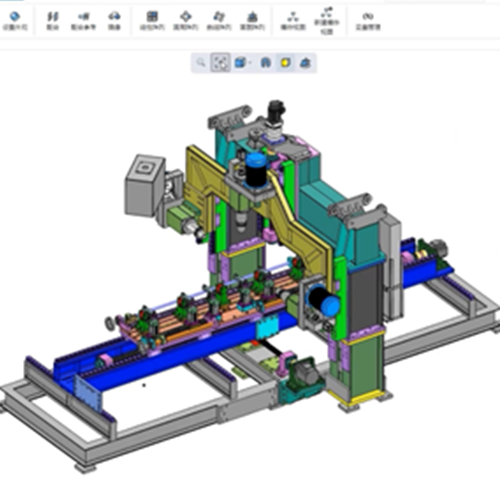Open the three-node hierarchy ribbon icon
Viewport: 500px width, 500px height.
click(293, 16)
